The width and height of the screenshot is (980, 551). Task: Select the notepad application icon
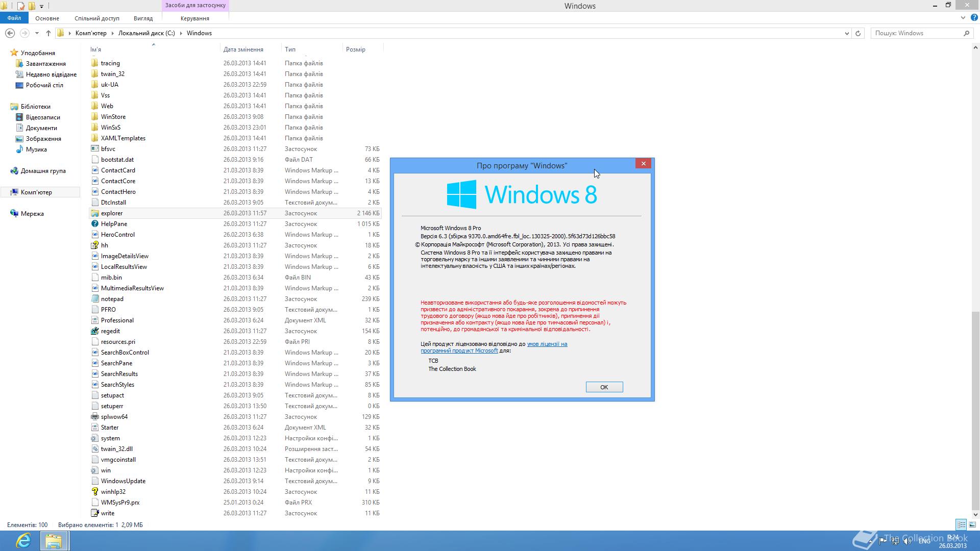tap(94, 299)
